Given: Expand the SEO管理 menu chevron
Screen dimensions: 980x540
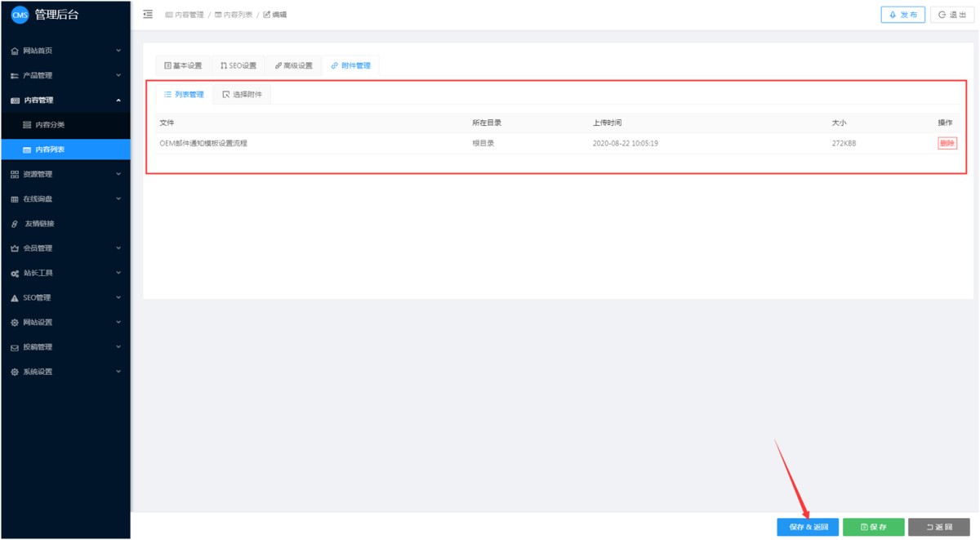Looking at the screenshot, I should (x=118, y=297).
